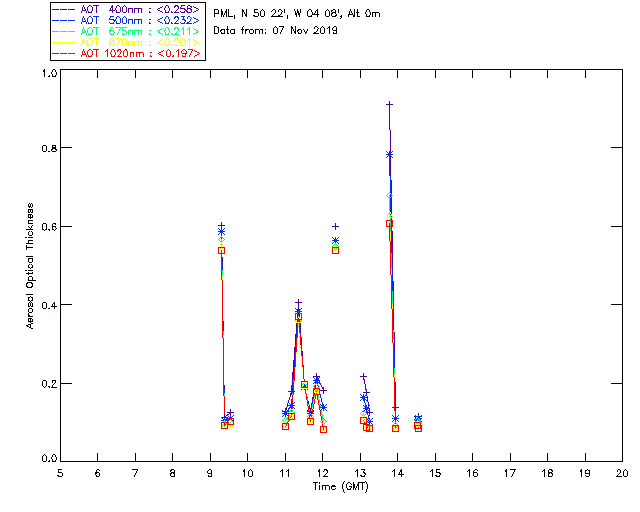Click the red 1020nm square marker at hour 12.3
Viewport: 640px width, 512px height.
tap(336, 250)
